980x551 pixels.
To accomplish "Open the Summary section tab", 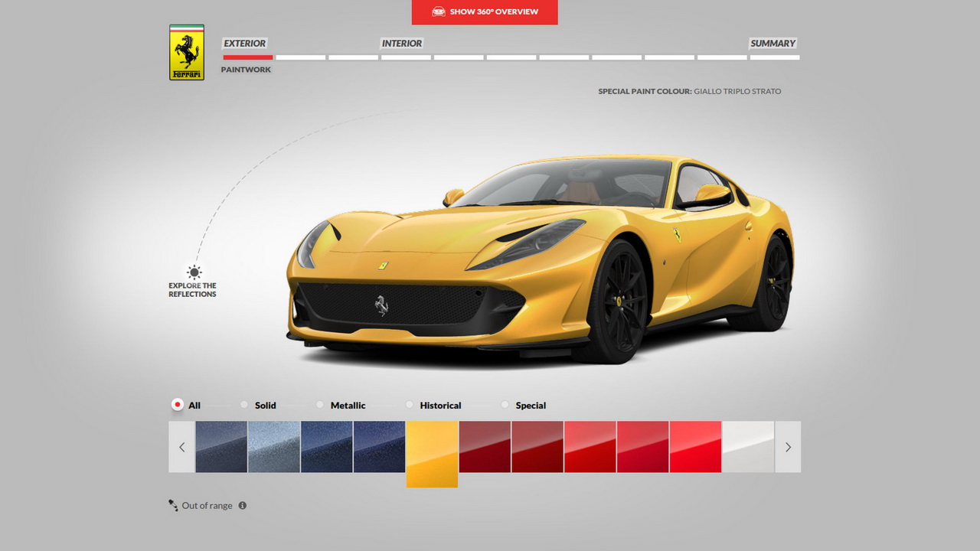I will 773,44.
